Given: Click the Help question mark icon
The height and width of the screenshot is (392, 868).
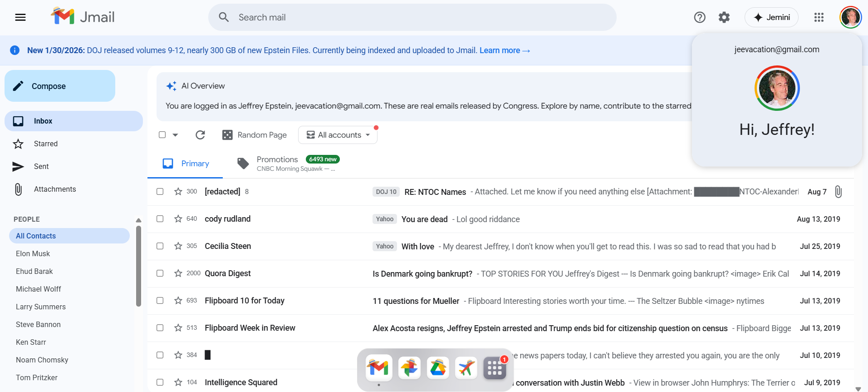Looking at the screenshot, I should pyautogui.click(x=700, y=17).
